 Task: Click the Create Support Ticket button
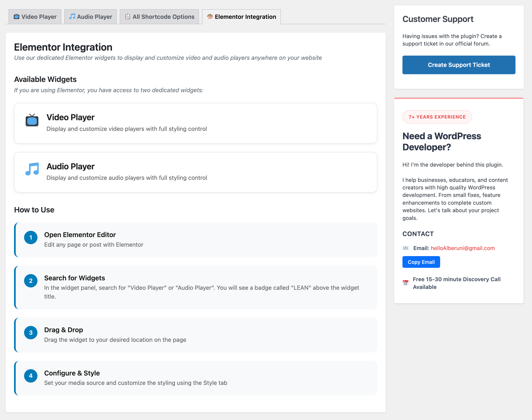tap(458, 65)
